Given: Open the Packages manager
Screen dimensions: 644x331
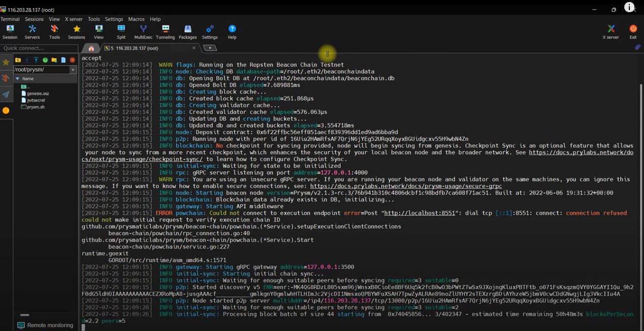Looking at the screenshot, I should pyautogui.click(x=187, y=32).
